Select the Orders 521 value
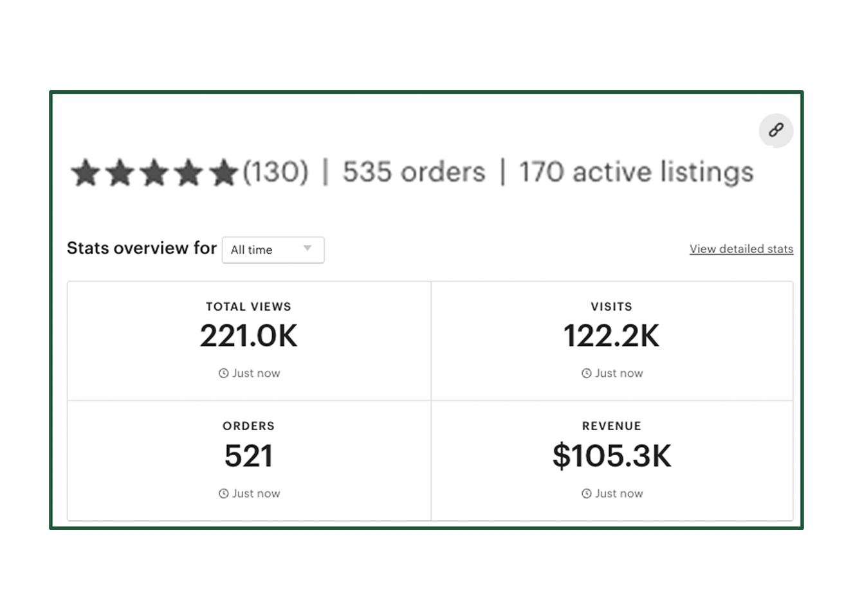 [248, 457]
